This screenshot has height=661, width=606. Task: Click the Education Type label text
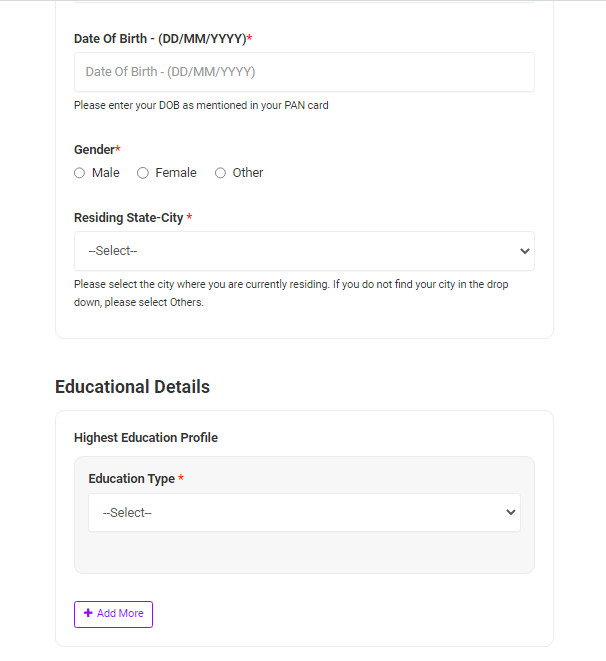click(x=131, y=479)
